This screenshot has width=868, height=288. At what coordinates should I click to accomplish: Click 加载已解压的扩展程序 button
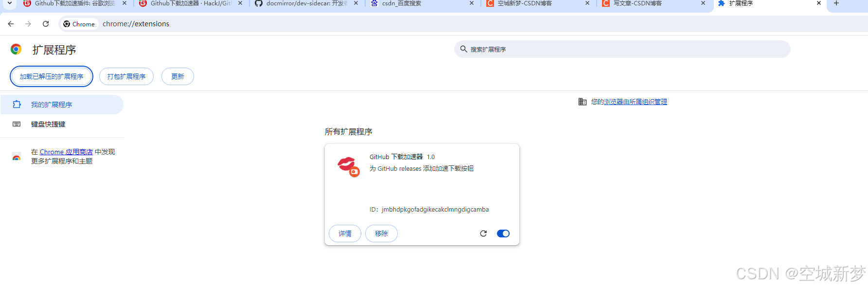click(x=52, y=76)
